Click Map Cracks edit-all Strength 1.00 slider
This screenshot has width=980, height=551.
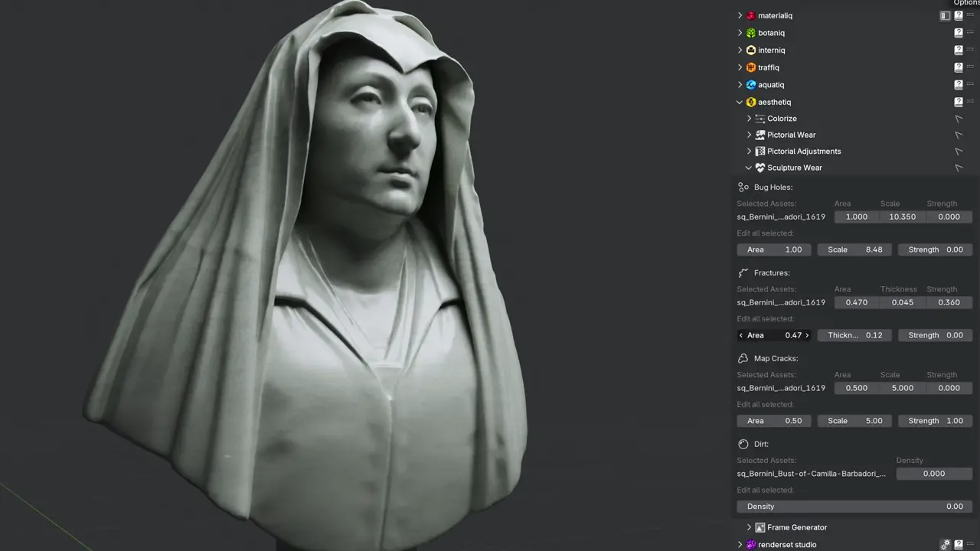pyautogui.click(x=936, y=421)
